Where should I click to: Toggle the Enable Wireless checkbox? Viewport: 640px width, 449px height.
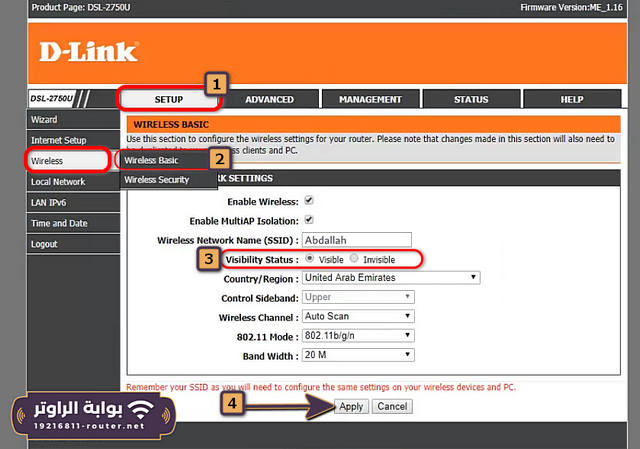(309, 200)
